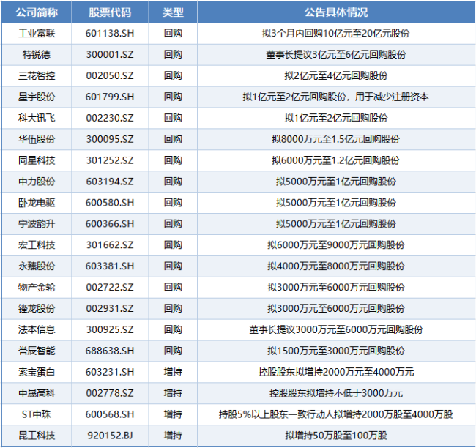
Task: Click the 增持 type cell for 昆工科技
Action: pyautogui.click(x=173, y=436)
